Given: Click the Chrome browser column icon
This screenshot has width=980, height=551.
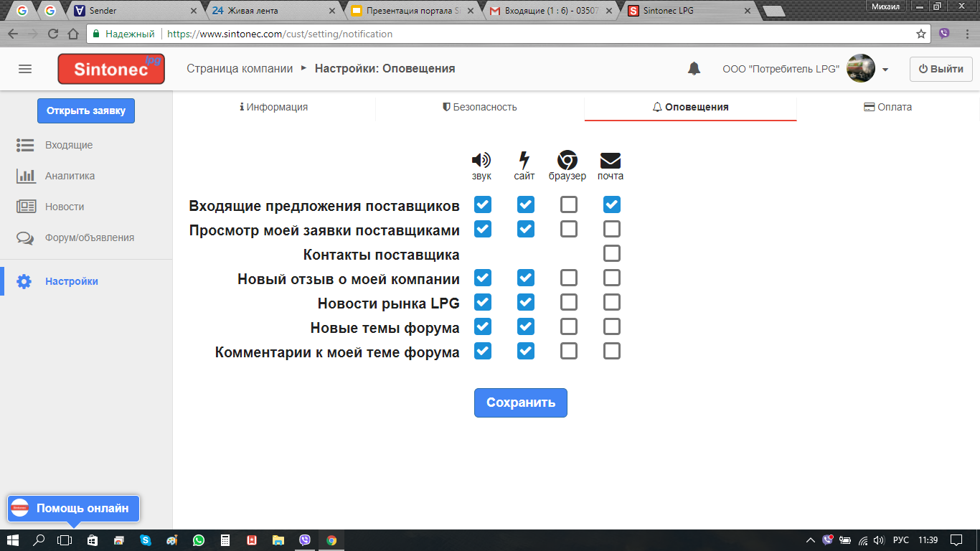Looking at the screenshot, I should click(x=567, y=161).
